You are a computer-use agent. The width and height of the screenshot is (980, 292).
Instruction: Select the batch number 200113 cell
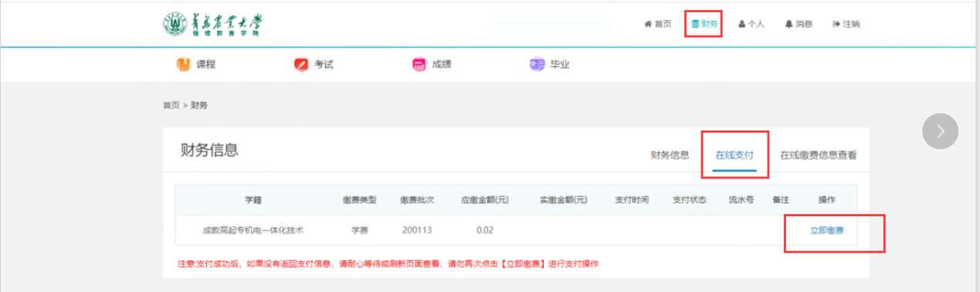(417, 230)
